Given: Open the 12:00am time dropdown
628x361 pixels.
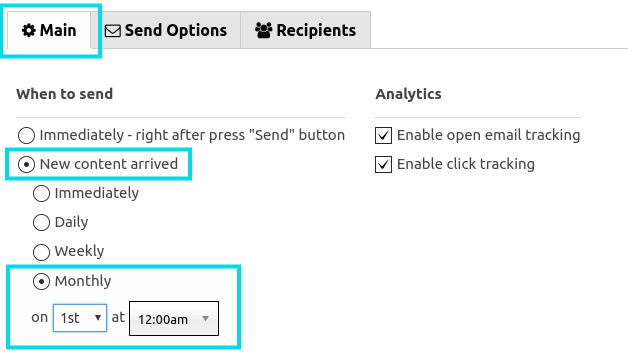Looking at the screenshot, I should (x=174, y=319).
